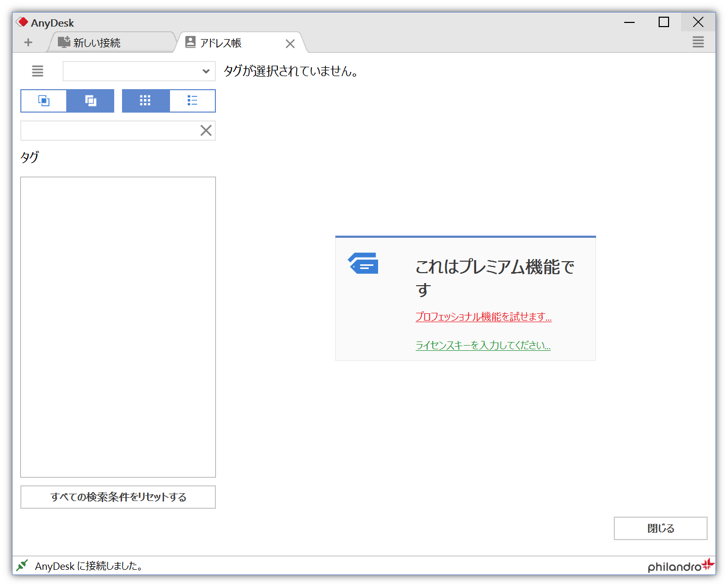Click the 閉じる button
The width and height of the screenshot is (728, 587).
pyautogui.click(x=660, y=528)
